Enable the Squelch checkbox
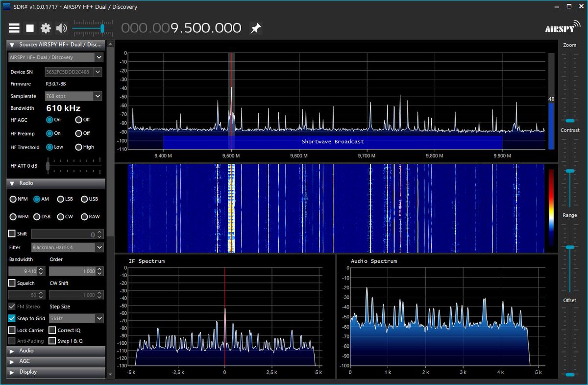The height and width of the screenshot is (385, 588). coord(12,283)
